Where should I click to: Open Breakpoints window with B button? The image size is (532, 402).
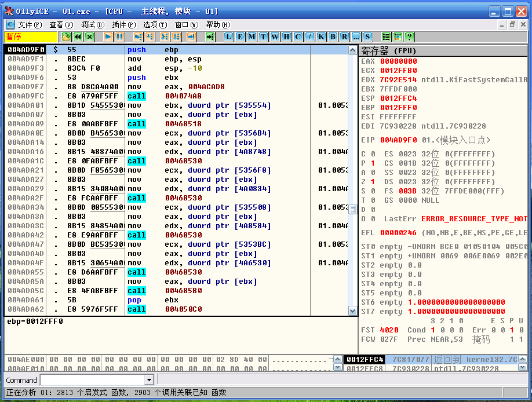333,36
